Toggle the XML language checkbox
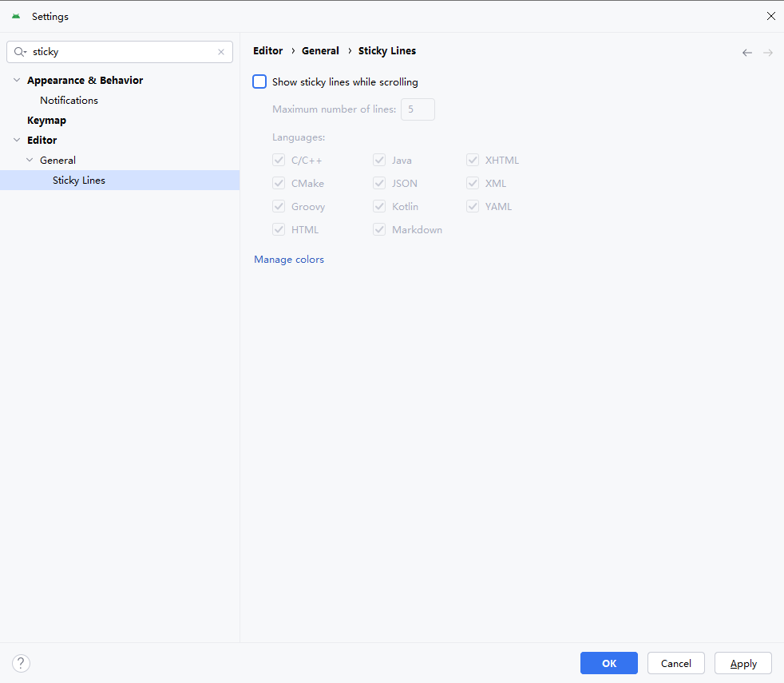This screenshot has width=784, height=683. coord(473,183)
